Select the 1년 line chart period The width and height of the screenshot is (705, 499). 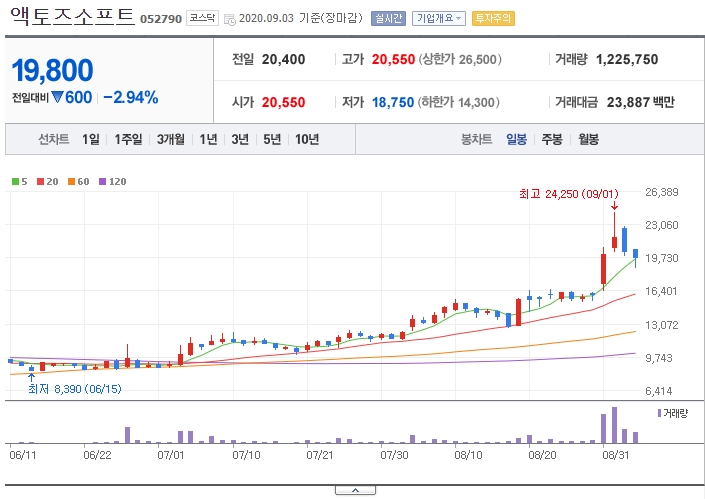(209, 139)
